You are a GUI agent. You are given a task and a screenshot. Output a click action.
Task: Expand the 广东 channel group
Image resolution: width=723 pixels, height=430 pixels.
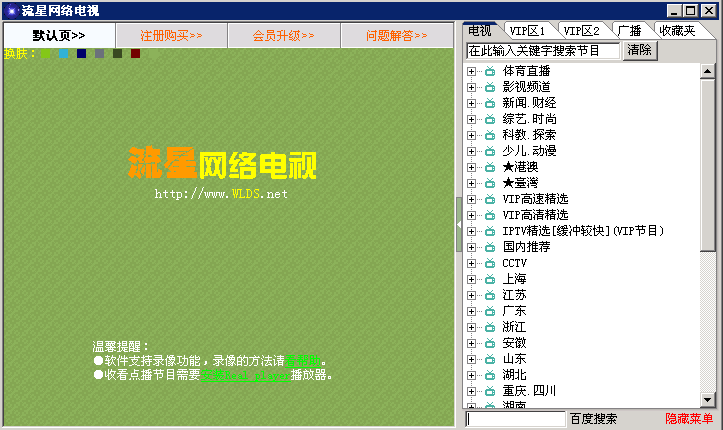471,311
